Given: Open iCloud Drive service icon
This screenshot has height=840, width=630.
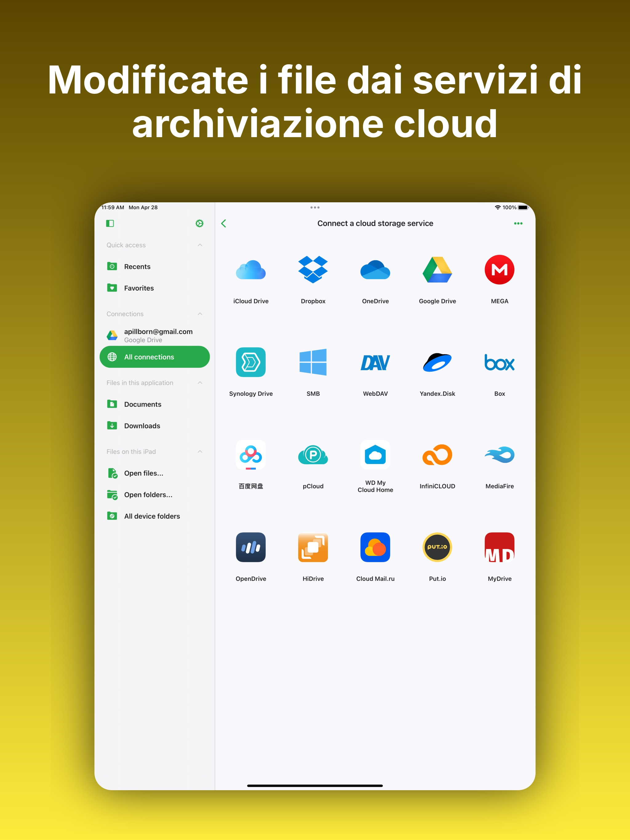Looking at the screenshot, I should [x=251, y=270].
